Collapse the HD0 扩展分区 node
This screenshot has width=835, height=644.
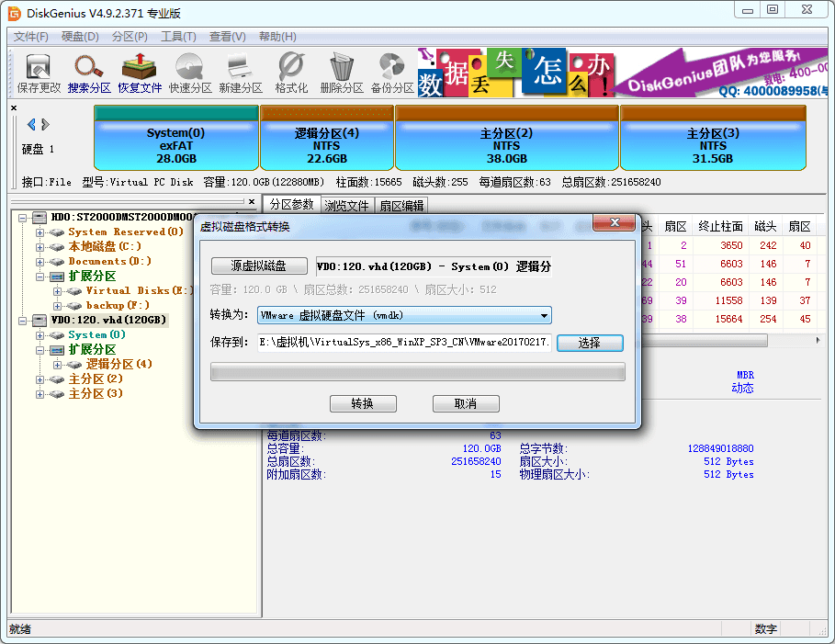point(39,277)
